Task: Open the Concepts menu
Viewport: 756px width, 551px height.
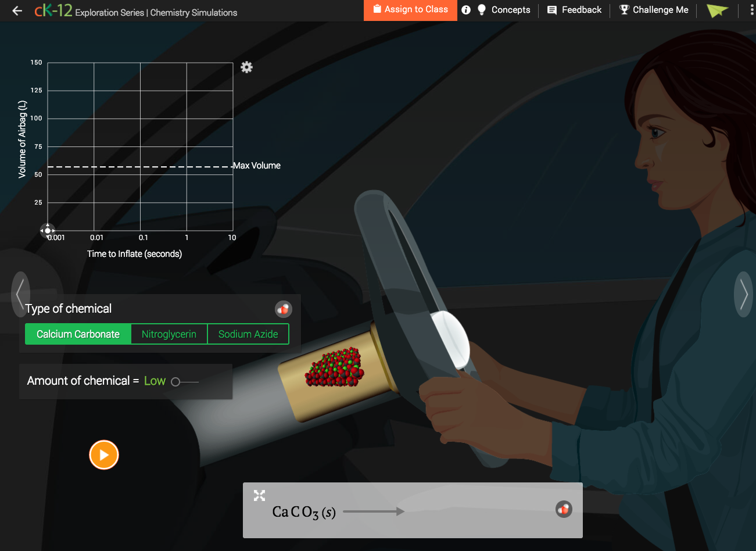Action: [504, 10]
